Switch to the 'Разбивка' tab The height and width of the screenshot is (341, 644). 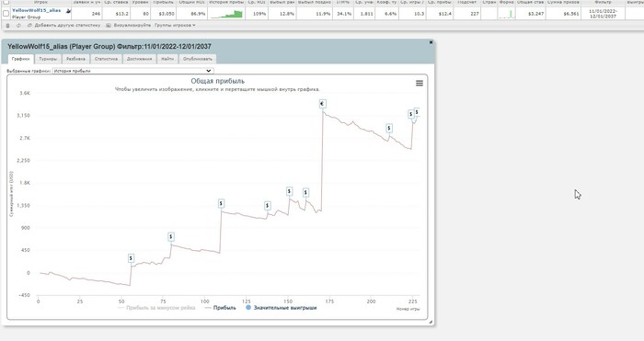pyautogui.click(x=76, y=59)
